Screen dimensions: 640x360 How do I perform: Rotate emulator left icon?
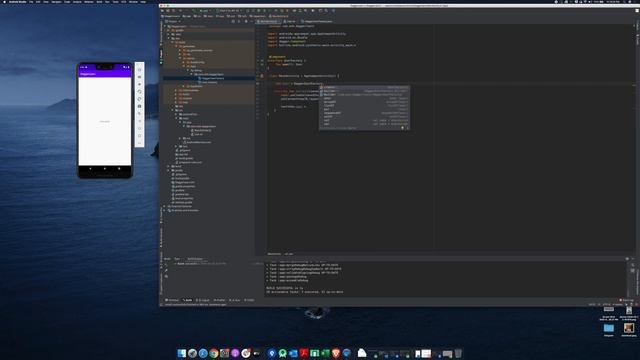[x=140, y=91]
